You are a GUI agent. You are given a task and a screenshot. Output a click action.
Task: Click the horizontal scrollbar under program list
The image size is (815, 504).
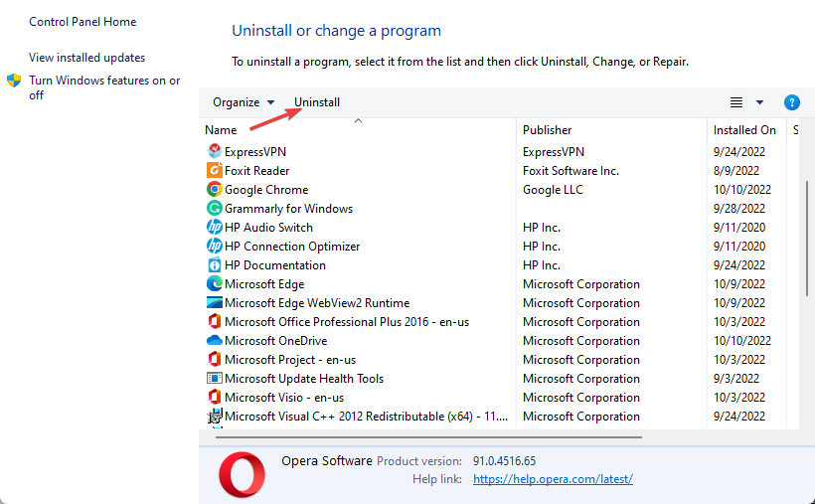pos(427,436)
